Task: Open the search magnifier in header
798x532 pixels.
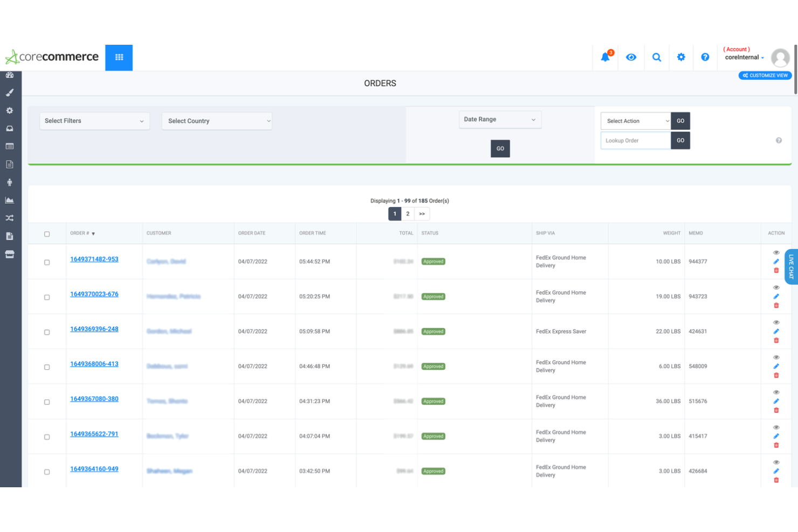Action: tap(656, 57)
